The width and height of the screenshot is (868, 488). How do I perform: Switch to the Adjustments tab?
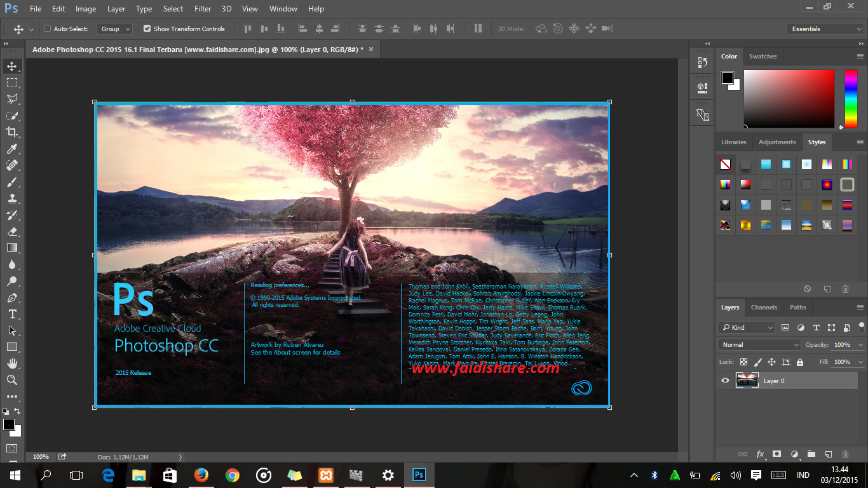(x=776, y=142)
